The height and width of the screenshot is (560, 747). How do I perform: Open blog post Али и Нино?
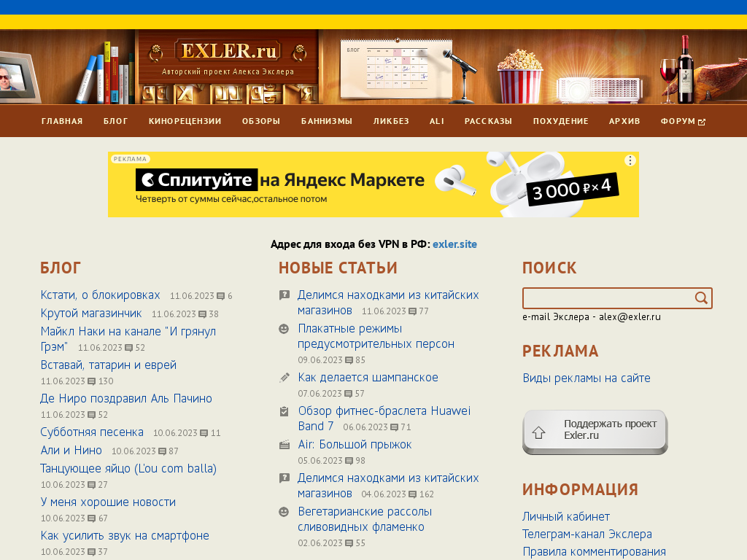(71, 451)
